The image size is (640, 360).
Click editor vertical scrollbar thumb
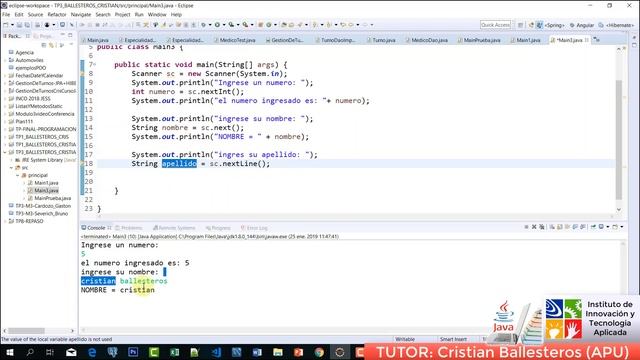click(x=619, y=139)
